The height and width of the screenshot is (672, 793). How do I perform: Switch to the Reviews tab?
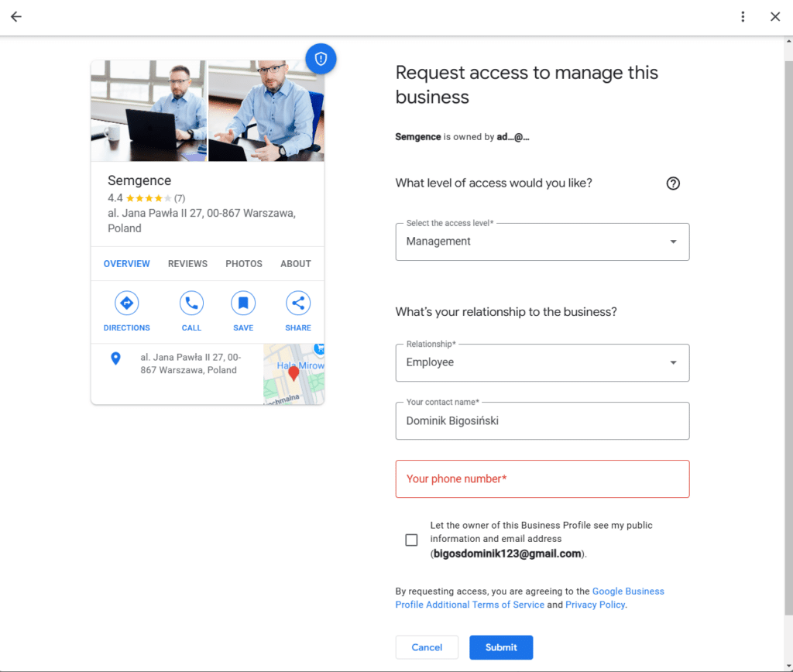pos(187,264)
